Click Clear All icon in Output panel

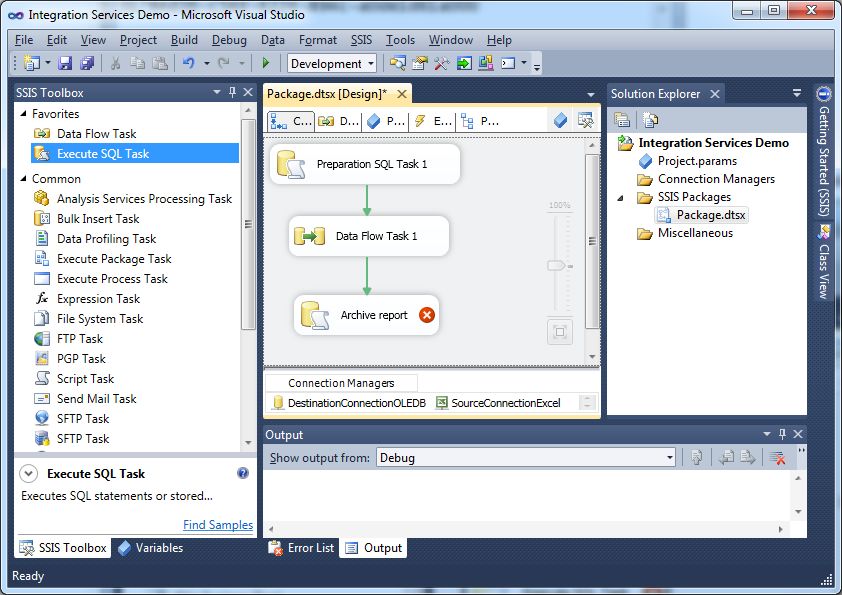(x=777, y=458)
